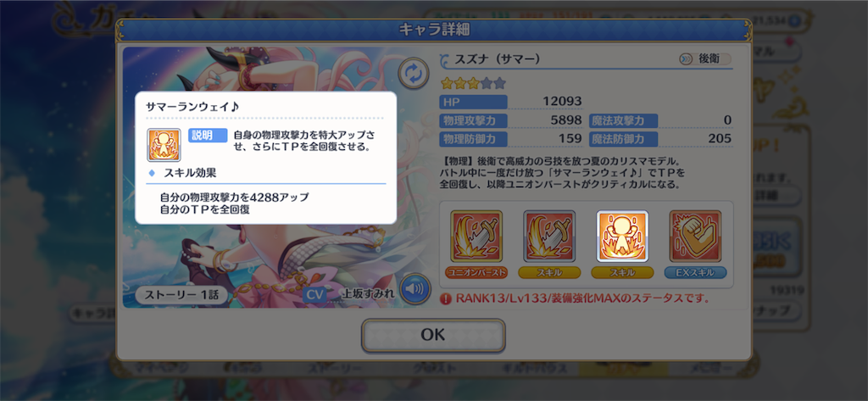Click the skill icon inside tooltip popup
The width and height of the screenshot is (868, 401).
[164, 145]
